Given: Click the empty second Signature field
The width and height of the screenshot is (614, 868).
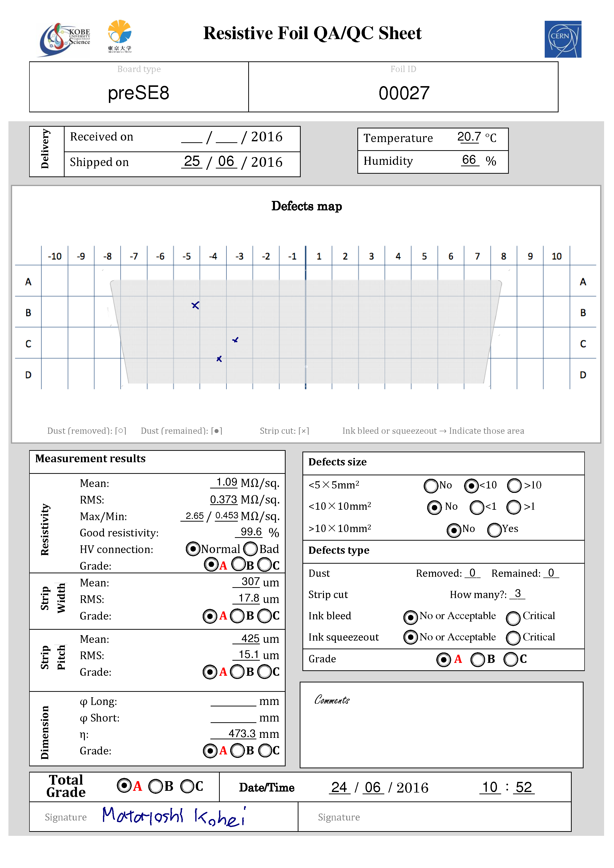Looking at the screenshot, I should pyautogui.click(x=434, y=817).
